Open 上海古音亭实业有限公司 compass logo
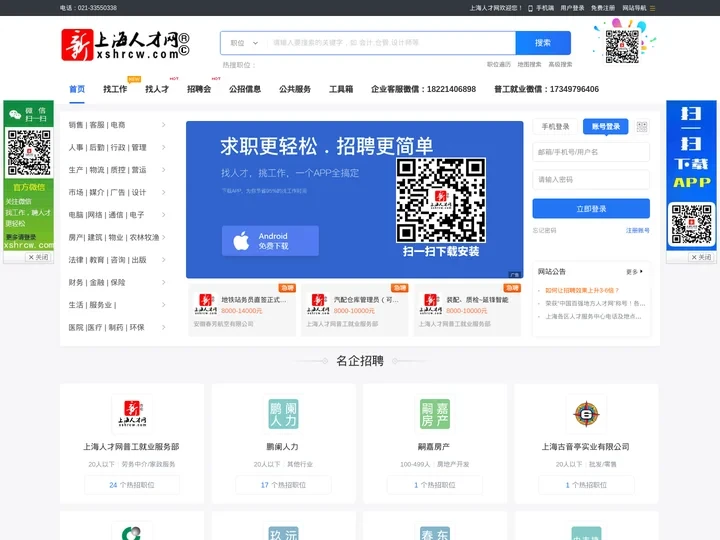Image resolution: width=720 pixels, height=540 pixels. 586,414
